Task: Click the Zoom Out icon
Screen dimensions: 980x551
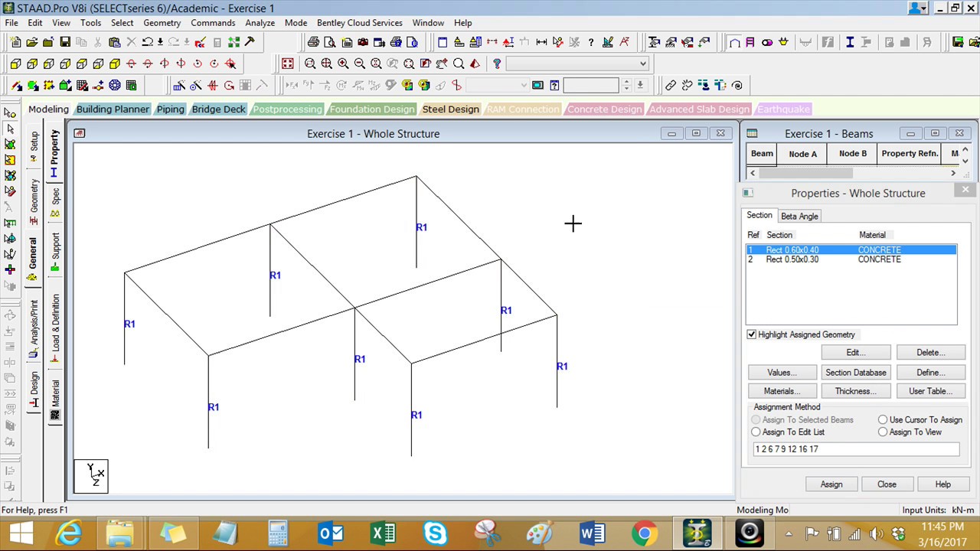Action: (x=359, y=64)
